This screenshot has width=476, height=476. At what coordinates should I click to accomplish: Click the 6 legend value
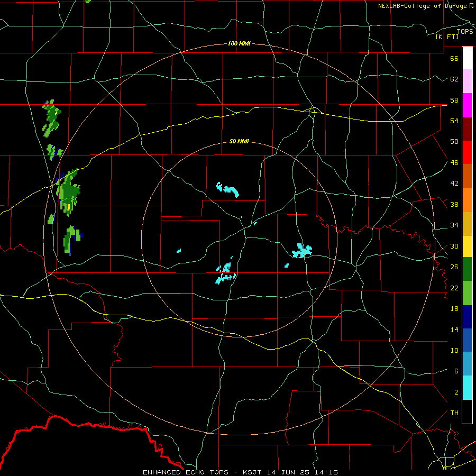(x=456, y=371)
